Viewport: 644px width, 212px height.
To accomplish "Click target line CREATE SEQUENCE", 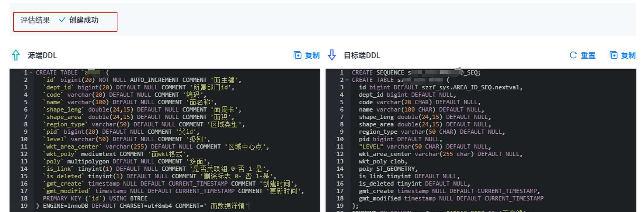I will (x=416, y=73).
